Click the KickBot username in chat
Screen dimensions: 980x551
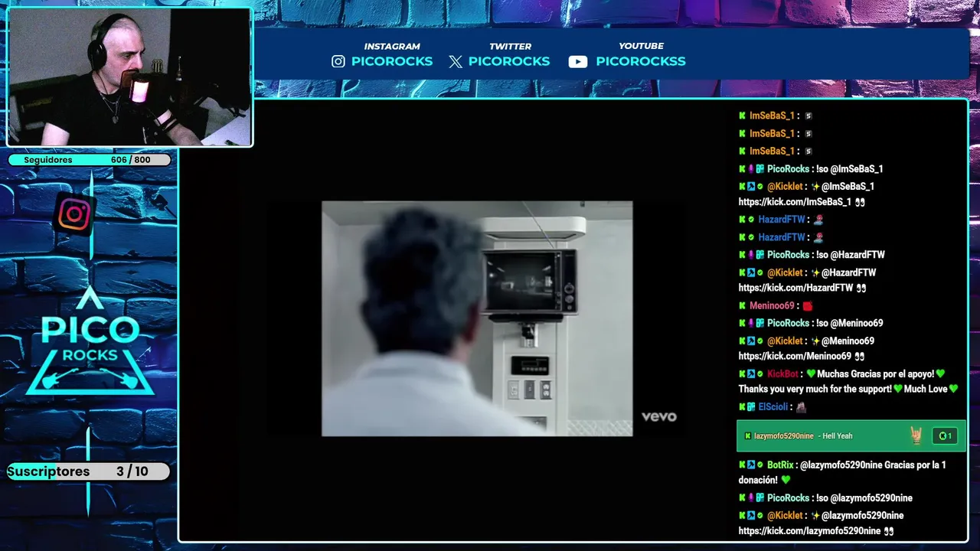pos(782,374)
